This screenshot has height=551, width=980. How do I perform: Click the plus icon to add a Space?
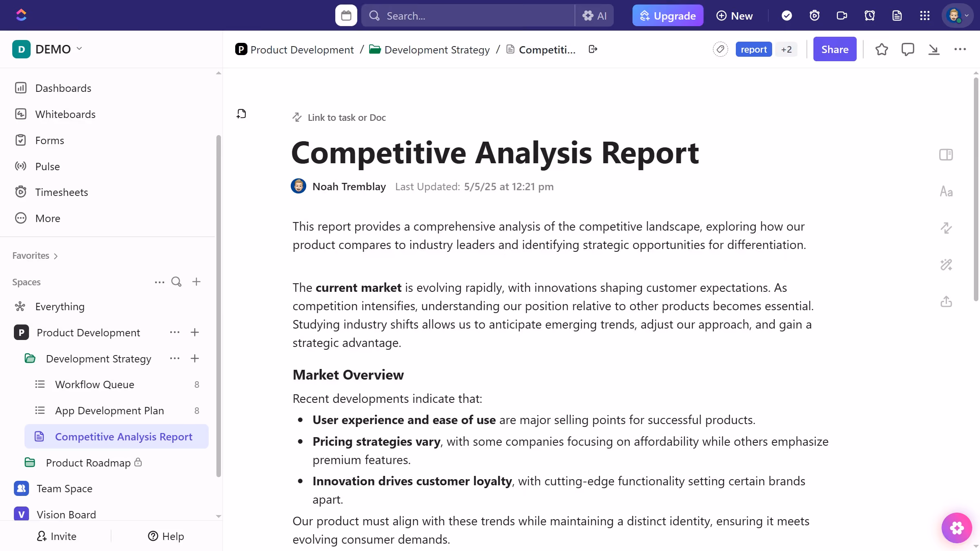[x=196, y=282]
